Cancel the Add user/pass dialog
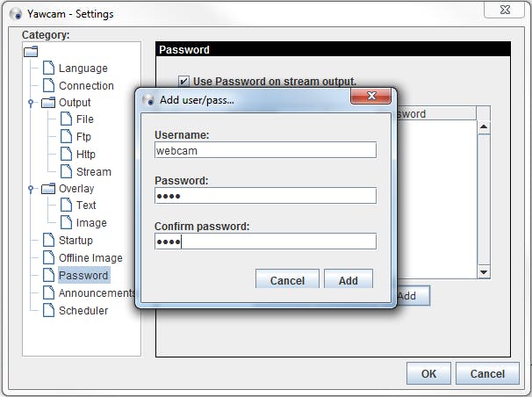 pos(287,280)
